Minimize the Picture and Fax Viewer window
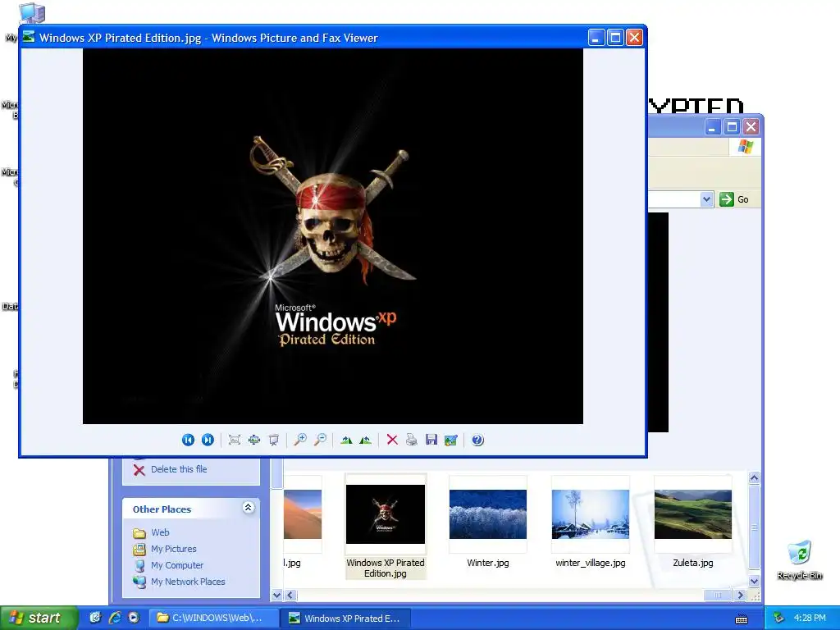 click(x=596, y=38)
